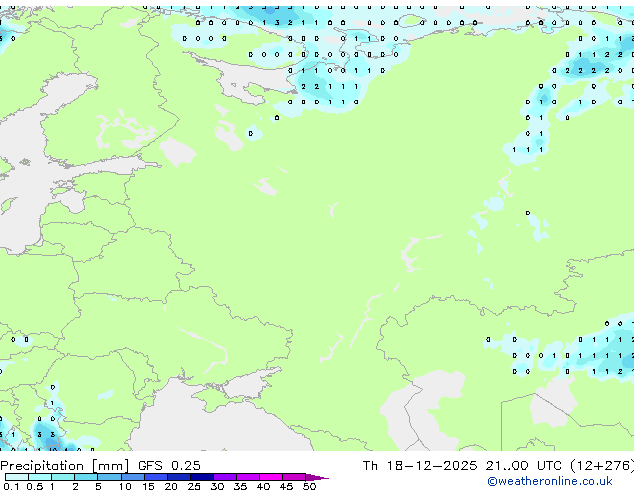Pick the 30–35 mm purple legend swatch

pyautogui.click(x=225, y=477)
